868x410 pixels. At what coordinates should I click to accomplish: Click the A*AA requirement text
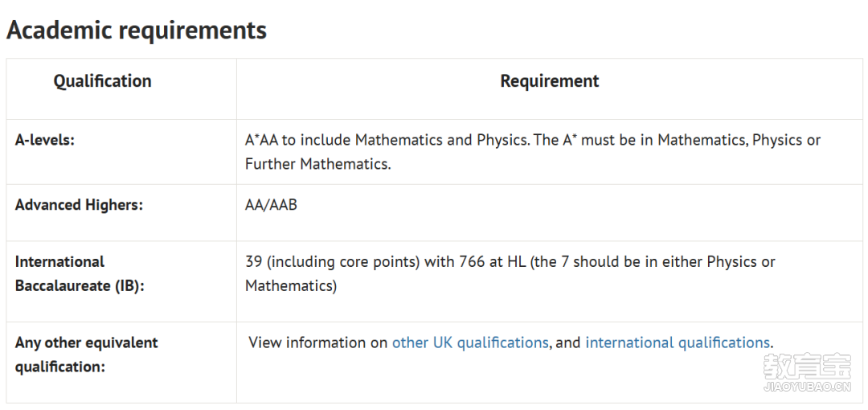pos(533,152)
